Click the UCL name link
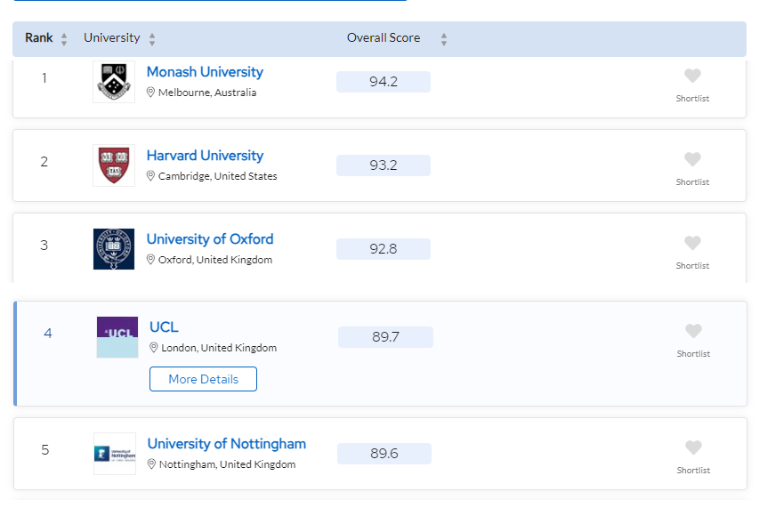Image resolution: width=759 pixels, height=532 pixels. [x=164, y=327]
